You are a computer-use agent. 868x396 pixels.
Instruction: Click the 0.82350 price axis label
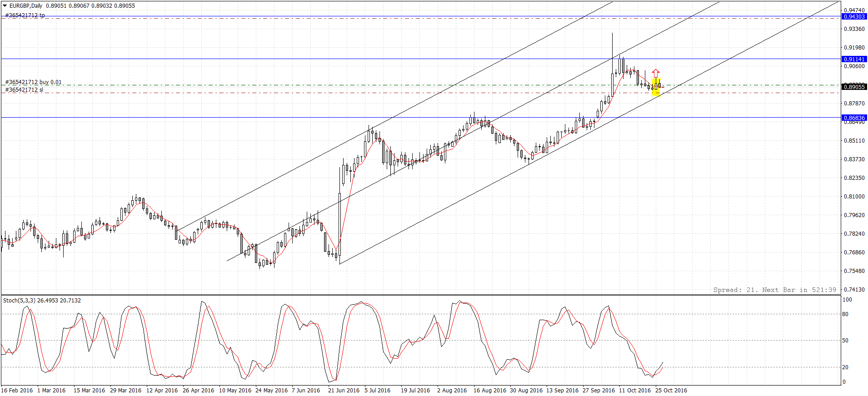click(x=854, y=178)
